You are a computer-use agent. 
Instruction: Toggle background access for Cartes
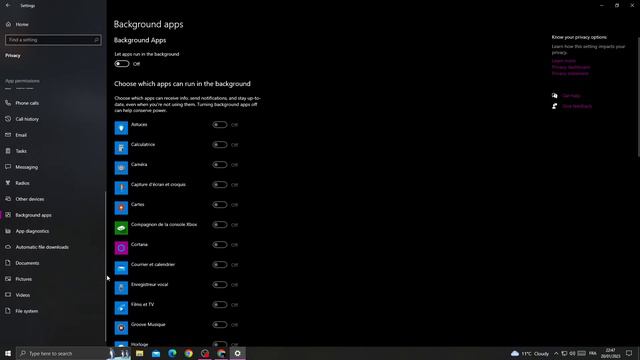(x=220, y=204)
